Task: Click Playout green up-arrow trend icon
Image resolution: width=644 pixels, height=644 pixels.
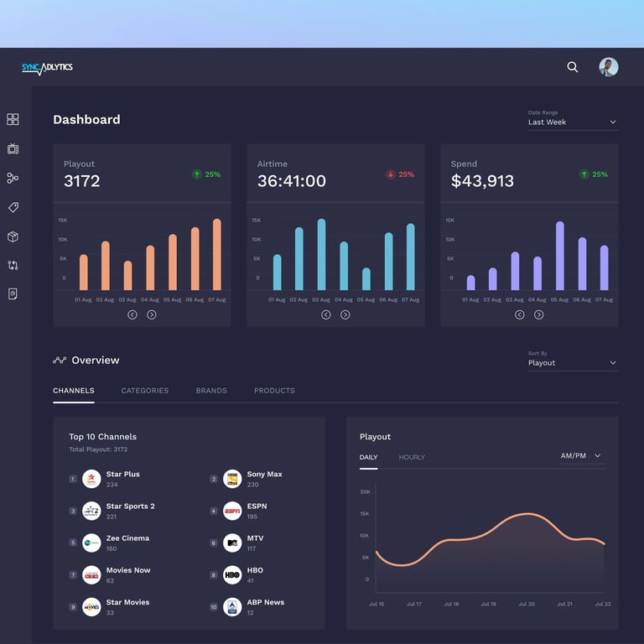Action: tap(197, 174)
